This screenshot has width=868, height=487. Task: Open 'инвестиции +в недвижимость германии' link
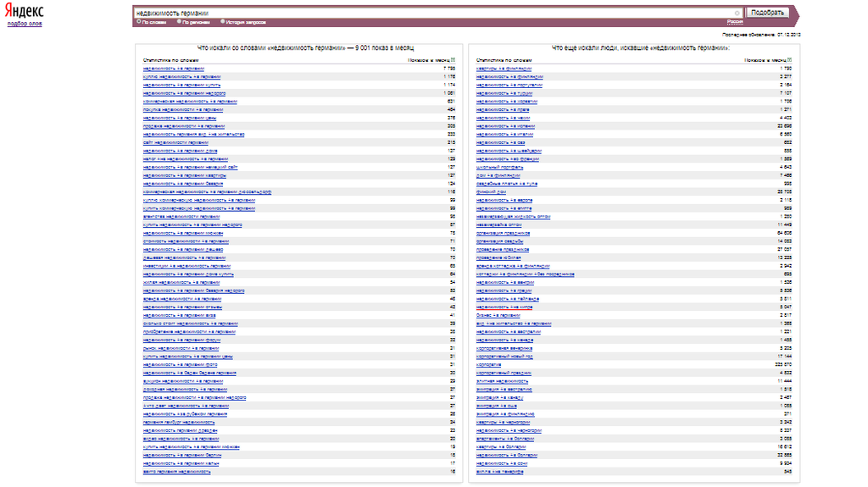click(x=186, y=266)
